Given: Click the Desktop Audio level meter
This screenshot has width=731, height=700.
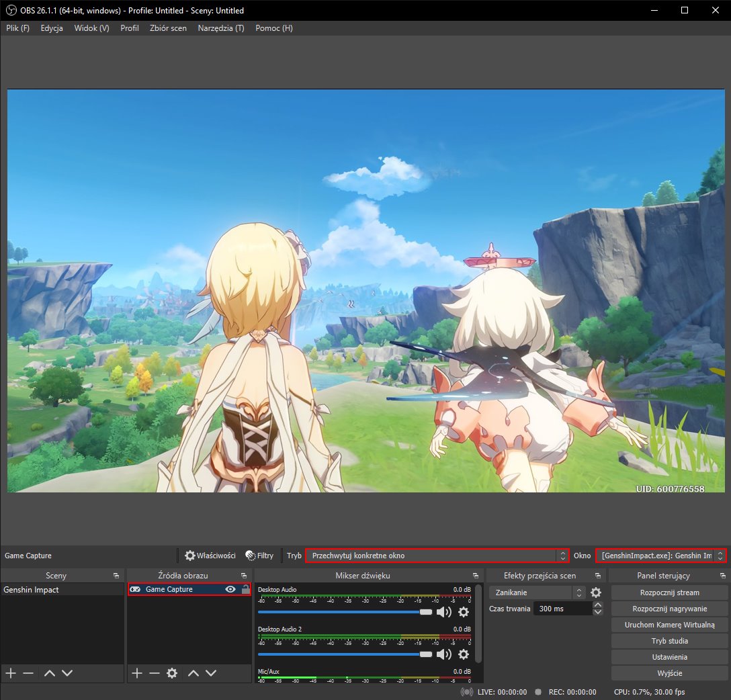Looking at the screenshot, I should tap(364, 596).
